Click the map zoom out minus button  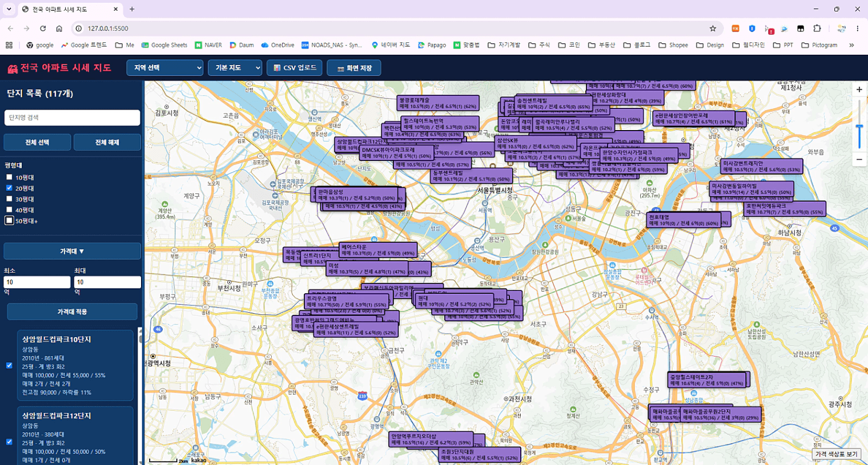[x=859, y=160]
